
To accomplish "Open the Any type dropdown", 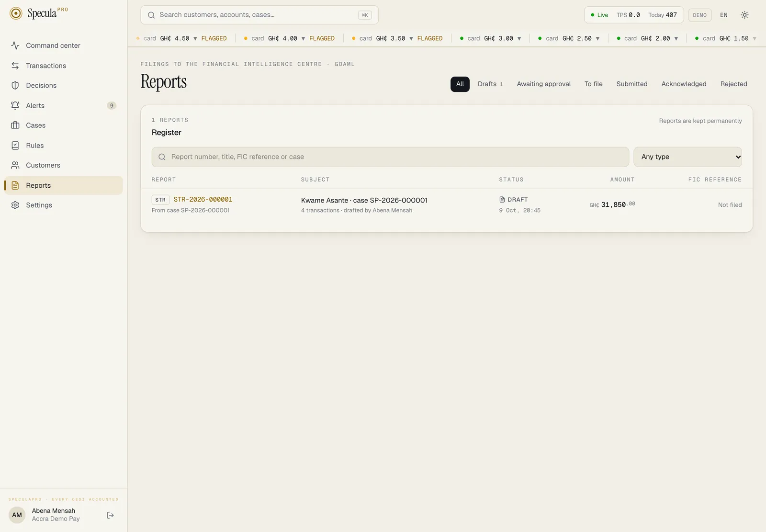I will point(687,157).
